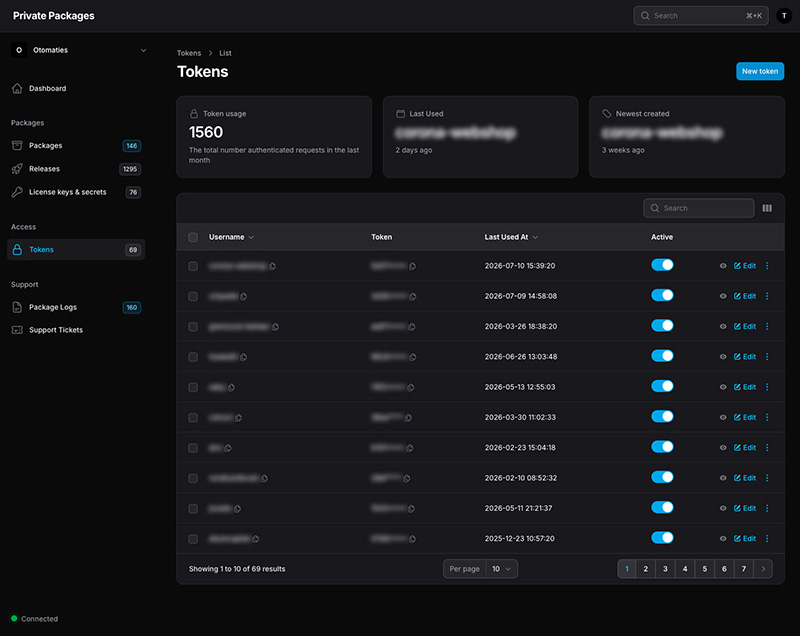The image size is (800, 636).
Task: Click the Package Logs document icon
Action: click(17, 307)
